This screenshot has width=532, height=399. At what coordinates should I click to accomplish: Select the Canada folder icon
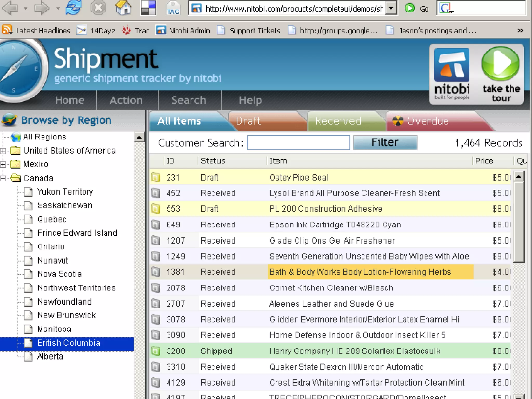point(16,178)
